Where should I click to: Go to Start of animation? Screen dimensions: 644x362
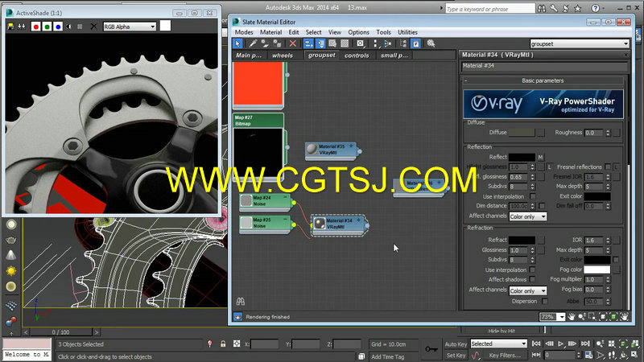click(536, 343)
